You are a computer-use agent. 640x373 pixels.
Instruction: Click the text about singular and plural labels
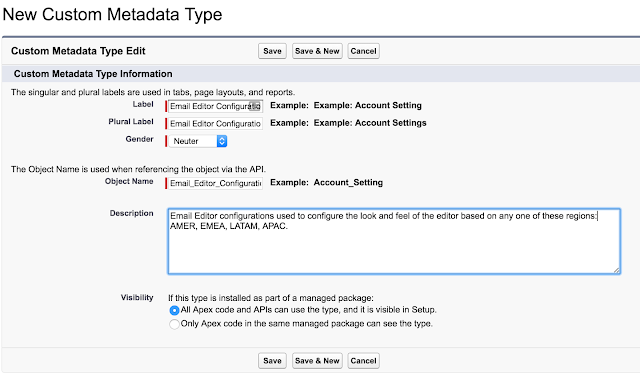click(153, 92)
